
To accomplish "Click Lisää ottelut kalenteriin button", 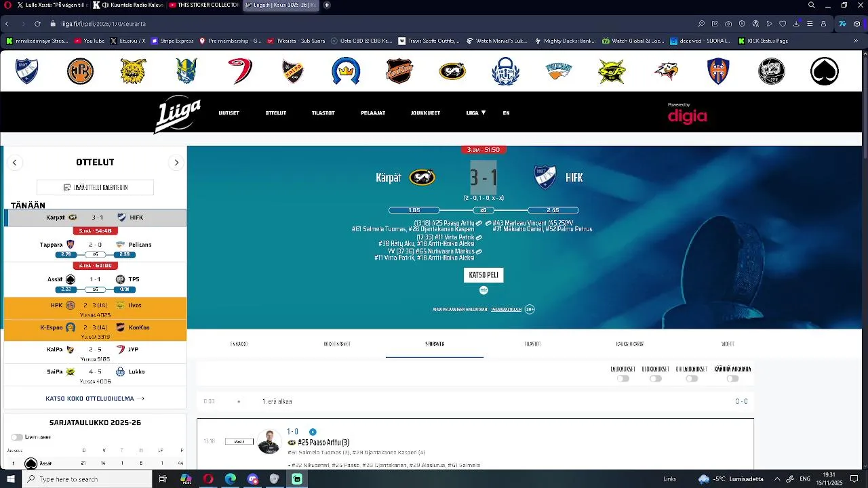I will pos(95,187).
